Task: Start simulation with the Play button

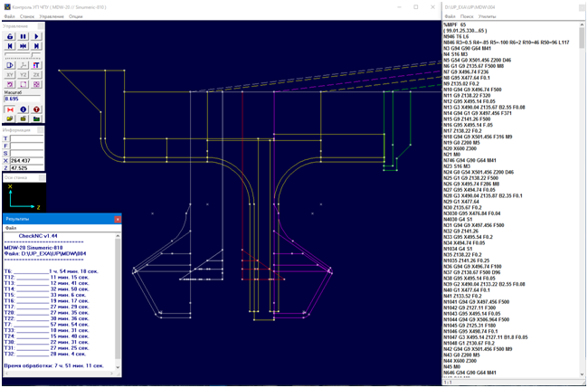Action: pos(36,36)
